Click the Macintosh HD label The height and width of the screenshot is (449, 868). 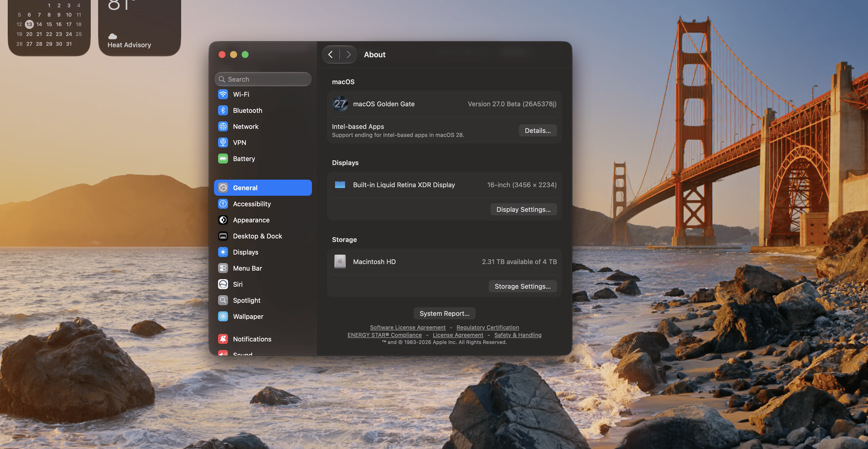pos(374,262)
